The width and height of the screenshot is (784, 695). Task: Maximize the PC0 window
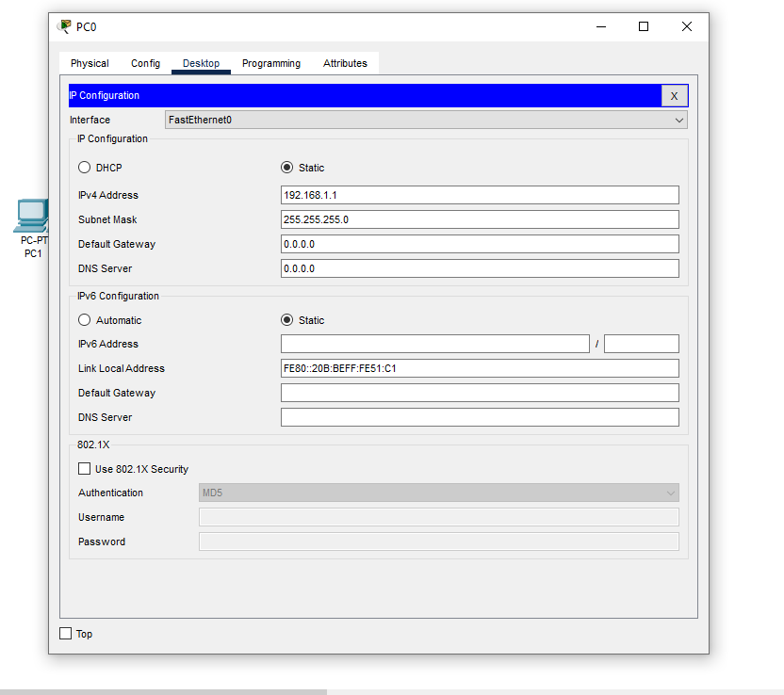point(644,26)
